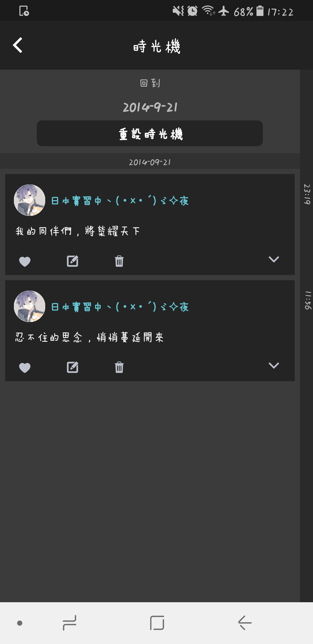The image size is (313, 644).
Task: Tap the system back navigation arrow
Action: point(245,623)
